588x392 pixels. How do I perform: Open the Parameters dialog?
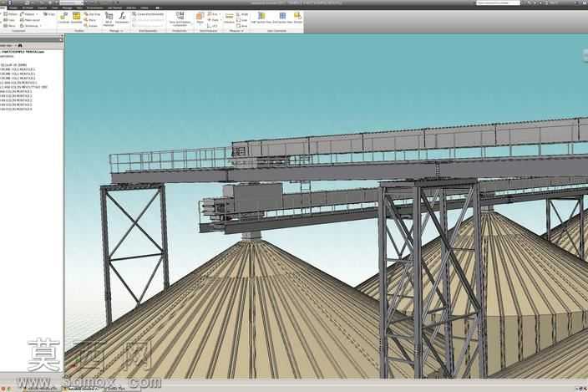pyautogui.click(x=122, y=18)
